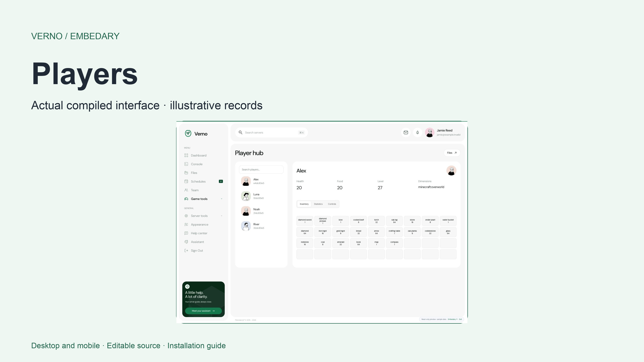Image resolution: width=644 pixels, height=362 pixels.
Task: Click the Files folder icon in sidebar
Action: [x=186, y=173]
